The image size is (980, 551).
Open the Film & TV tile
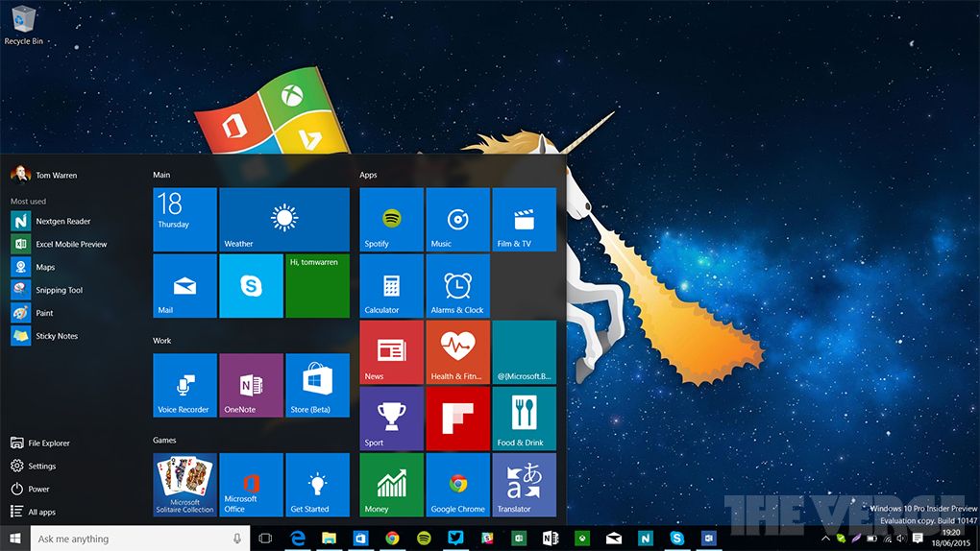(525, 219)
